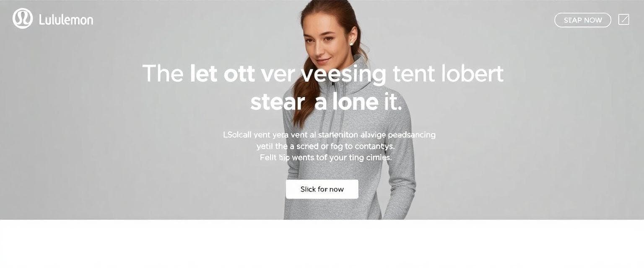
Task: Click the STAP NOW outlined button
Action: point(583,20)
